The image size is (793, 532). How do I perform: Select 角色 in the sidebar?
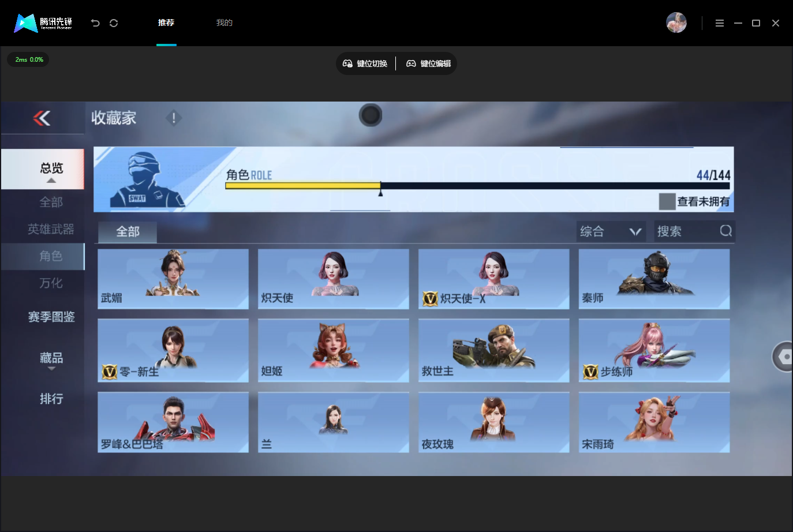(43, 256)
